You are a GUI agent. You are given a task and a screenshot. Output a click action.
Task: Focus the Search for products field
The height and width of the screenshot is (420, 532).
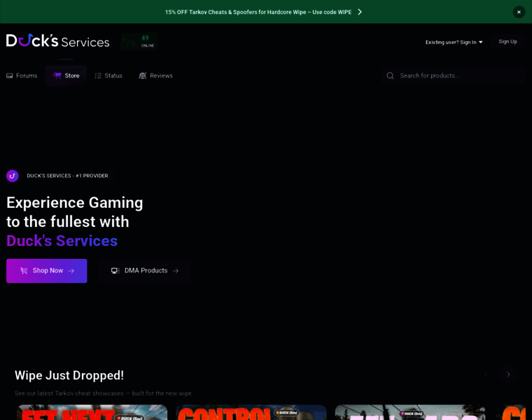453,76
